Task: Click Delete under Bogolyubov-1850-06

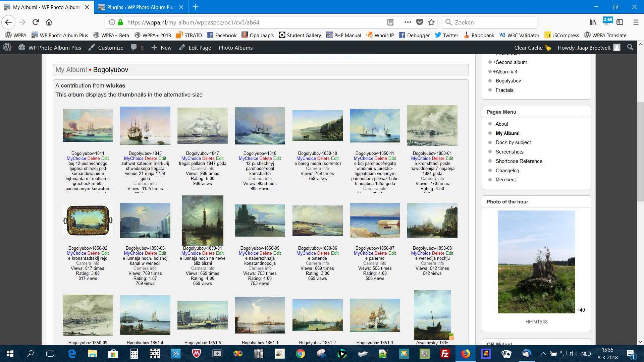Action: 323,253
